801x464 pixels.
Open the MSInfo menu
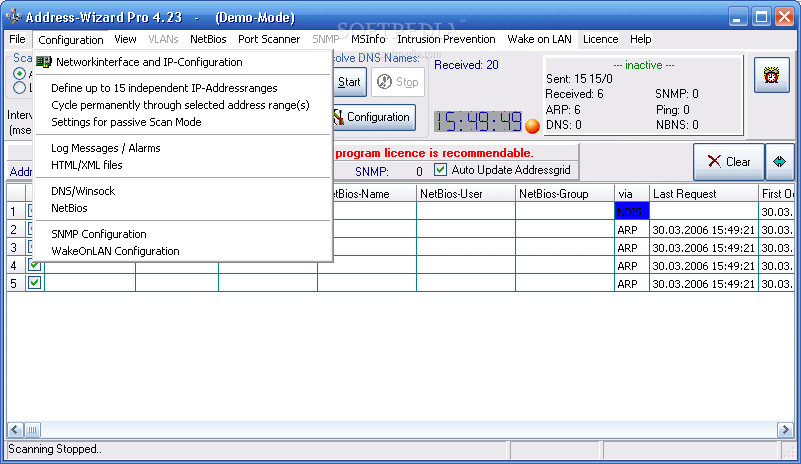coord(368,39)
